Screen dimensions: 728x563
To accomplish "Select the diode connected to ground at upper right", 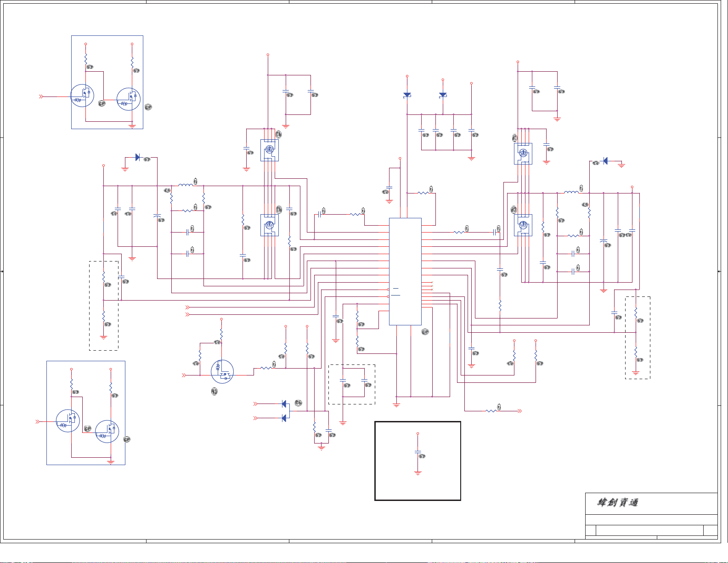I will click(605, 161).
